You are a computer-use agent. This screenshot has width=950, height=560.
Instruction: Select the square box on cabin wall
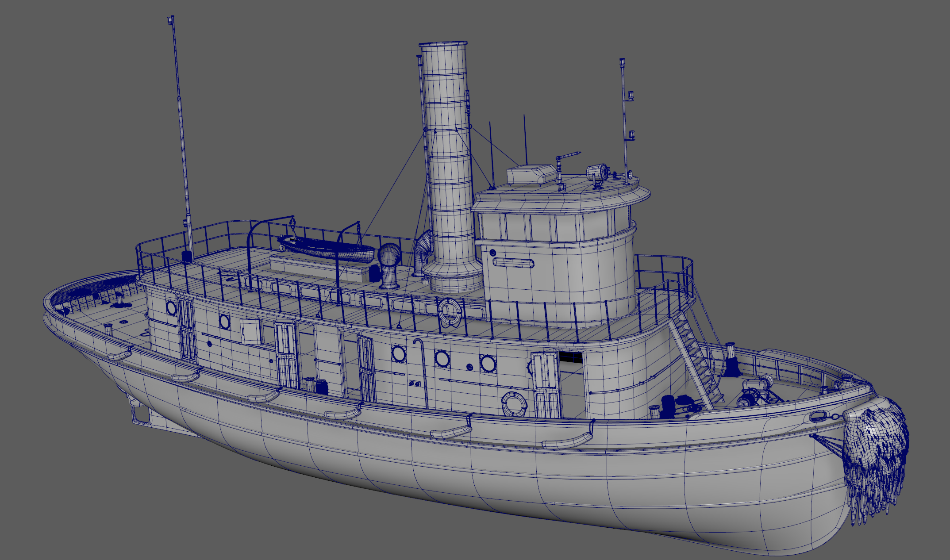[251, 332]
